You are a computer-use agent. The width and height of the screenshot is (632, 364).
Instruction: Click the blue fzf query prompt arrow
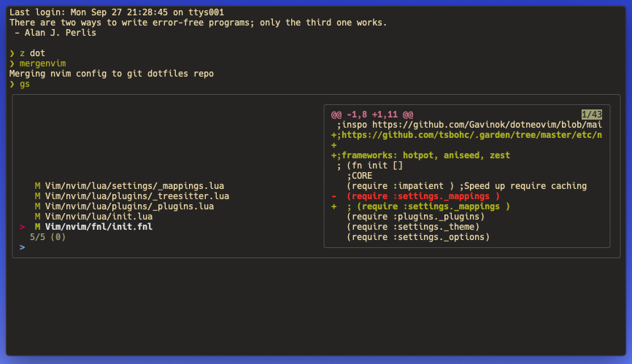(x=22, y=247)
